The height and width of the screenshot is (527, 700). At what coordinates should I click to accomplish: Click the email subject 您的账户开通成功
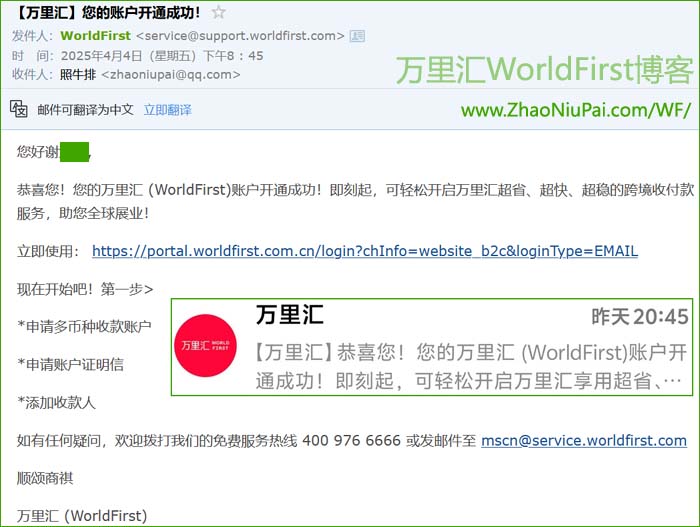pos(108,12)
